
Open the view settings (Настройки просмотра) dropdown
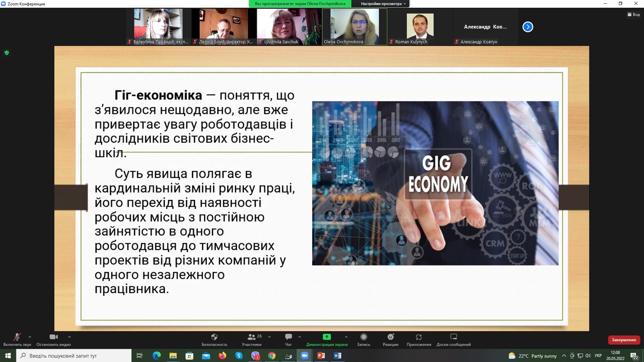383,4
